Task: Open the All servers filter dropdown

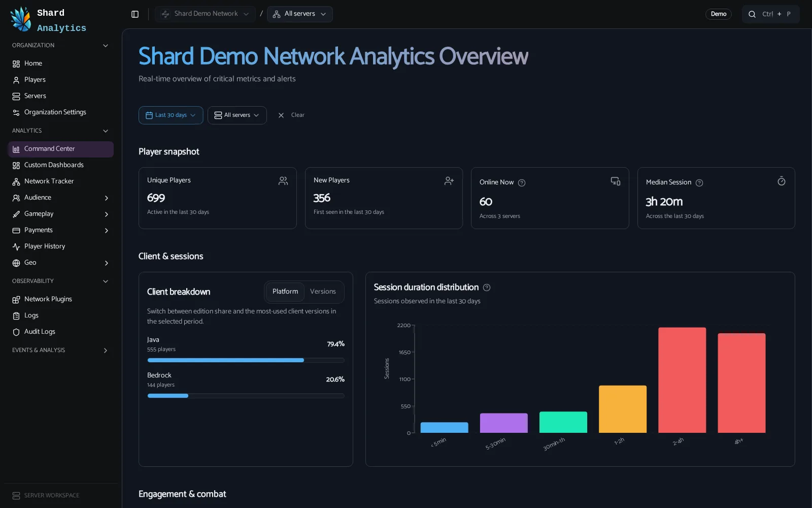Action: 237,115
